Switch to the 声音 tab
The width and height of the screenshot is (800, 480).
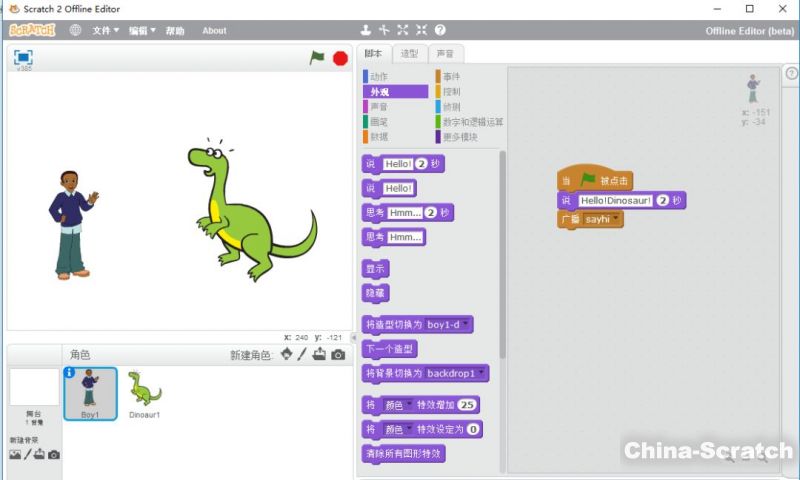(x=446, y=54)
